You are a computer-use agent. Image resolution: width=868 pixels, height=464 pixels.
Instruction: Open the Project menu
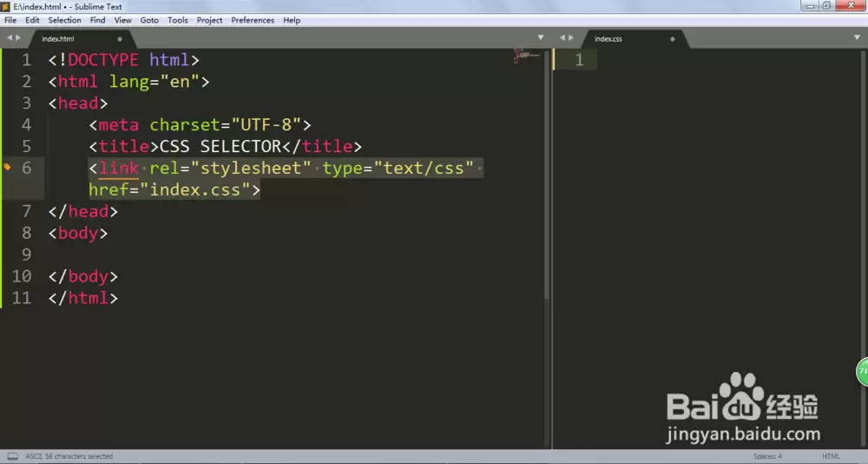pos(209,20)
